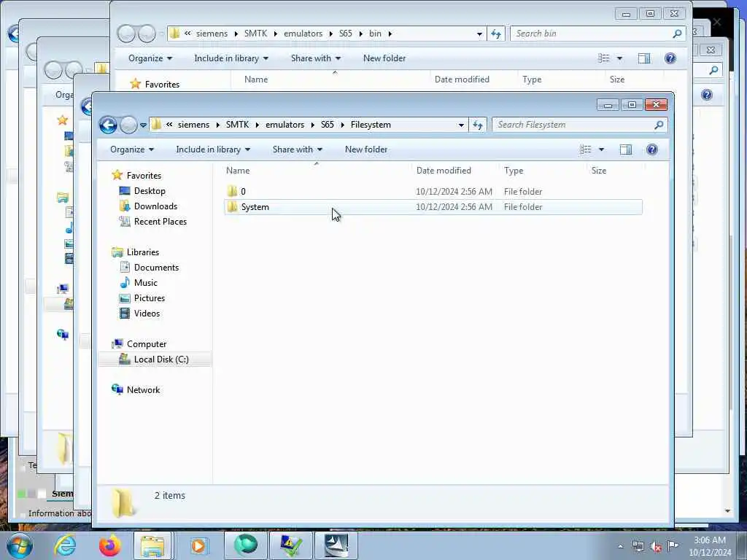The image size is (747, 560).
Task: Launch Firefox from taskbar
Action: pyautogui.click(x=109, y=545)
